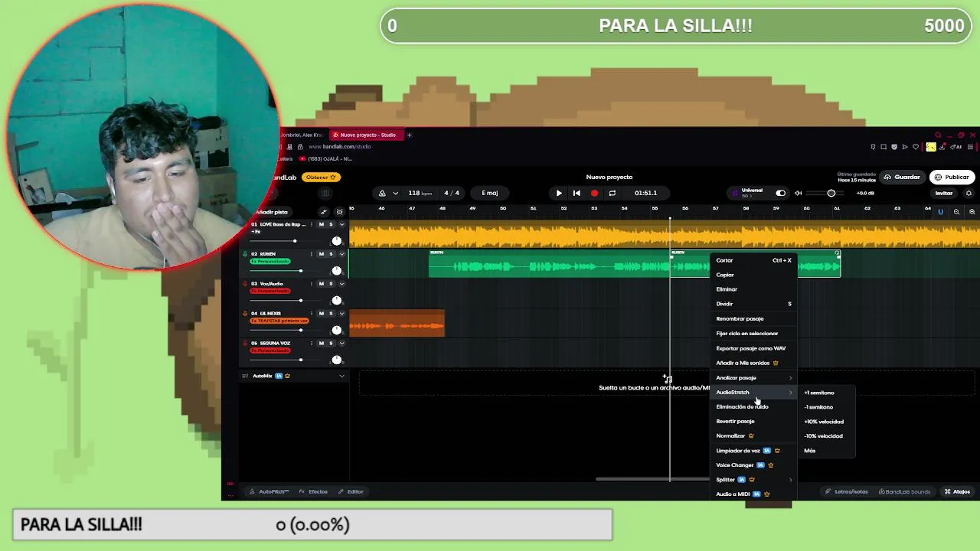
Task: Select Copiar in the context menu
Action: click(753, 275)
